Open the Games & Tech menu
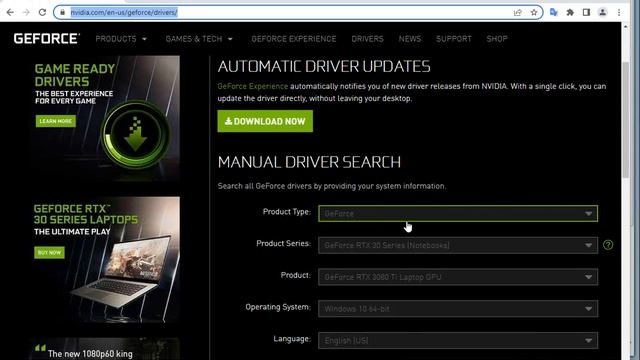 pyautogui.click(x=199, y=39)
